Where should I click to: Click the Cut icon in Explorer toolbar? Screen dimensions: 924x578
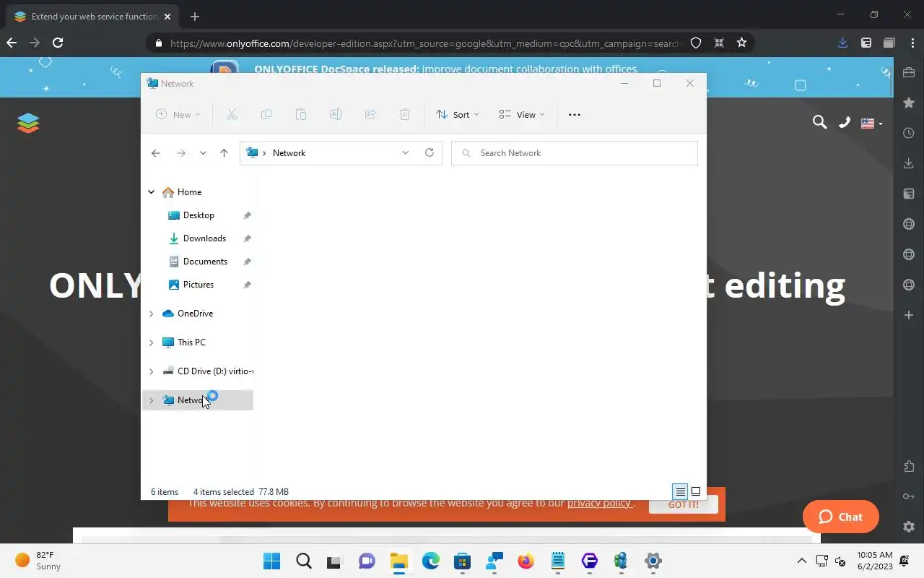point(231,114)
